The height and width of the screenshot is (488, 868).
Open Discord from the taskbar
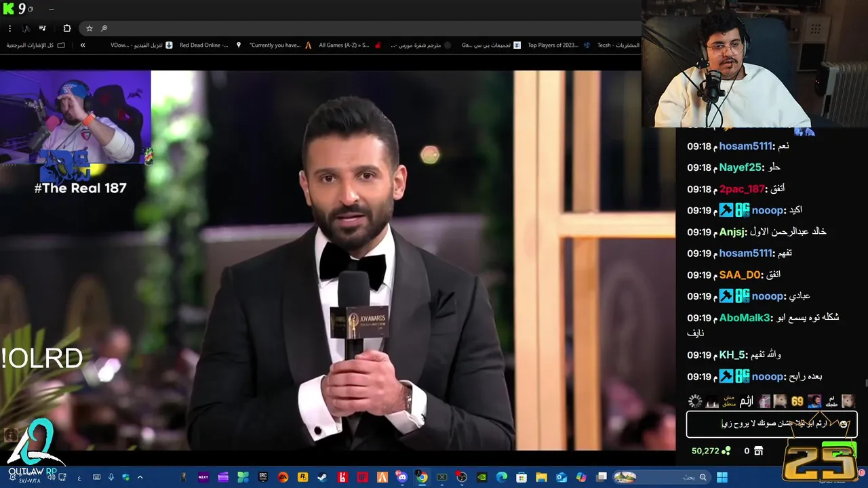point(402,478)
